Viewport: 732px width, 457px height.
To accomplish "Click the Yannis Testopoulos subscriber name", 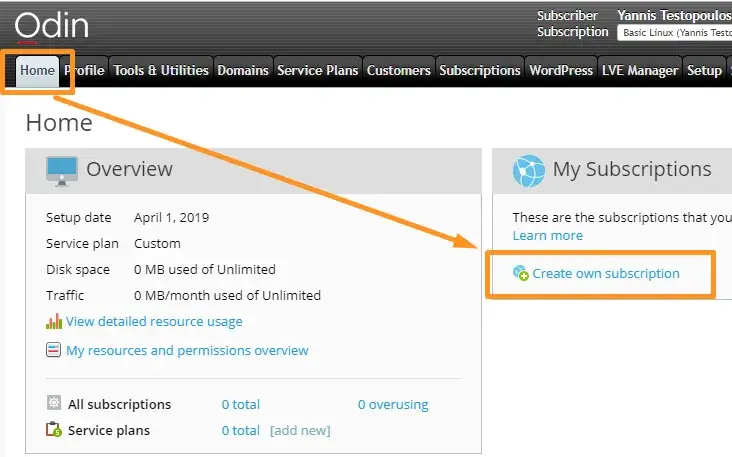I will pyautogui.click(x=675, y=15).
